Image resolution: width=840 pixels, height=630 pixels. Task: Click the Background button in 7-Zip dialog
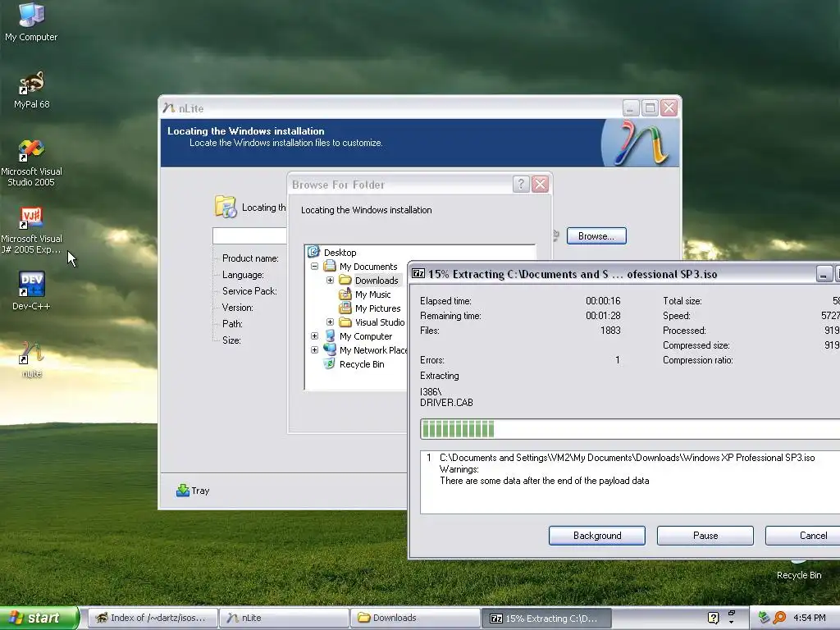coord(597,536)
